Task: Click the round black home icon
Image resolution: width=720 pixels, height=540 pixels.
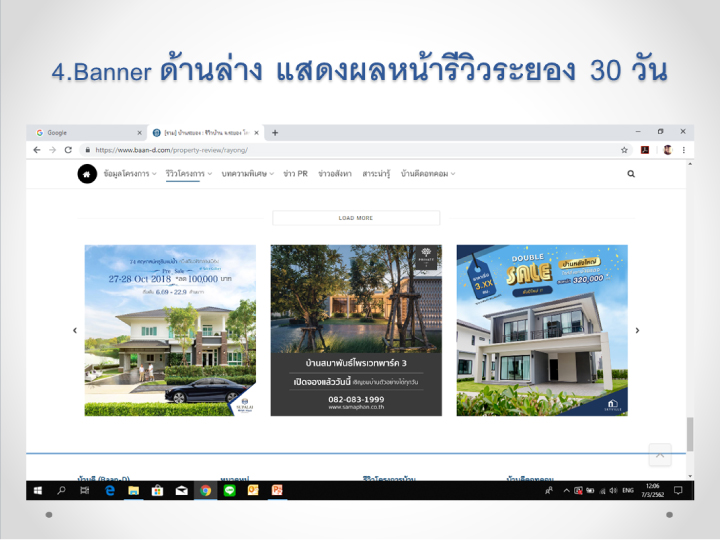Action: pyautogui.click(x=87, y=174)
